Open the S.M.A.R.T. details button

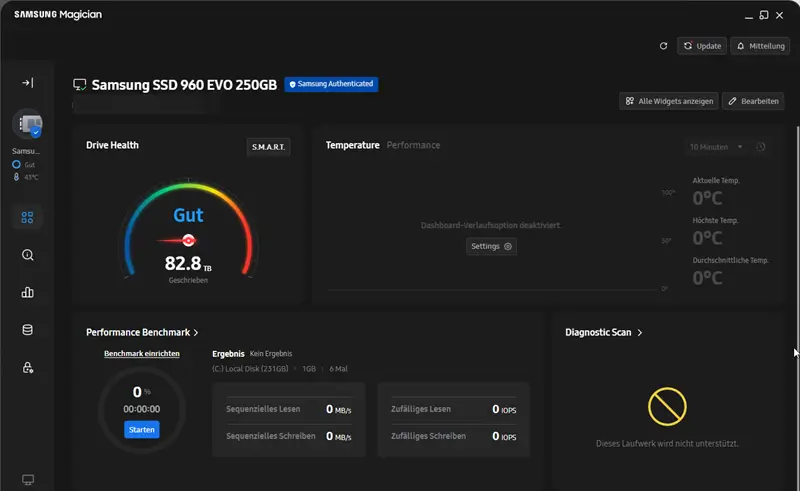point(268,147)
